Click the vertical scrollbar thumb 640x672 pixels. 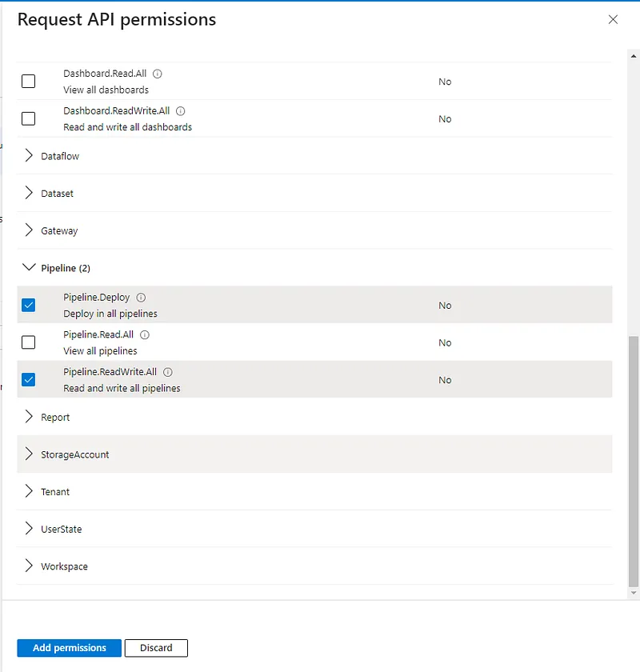pos(634,462)
